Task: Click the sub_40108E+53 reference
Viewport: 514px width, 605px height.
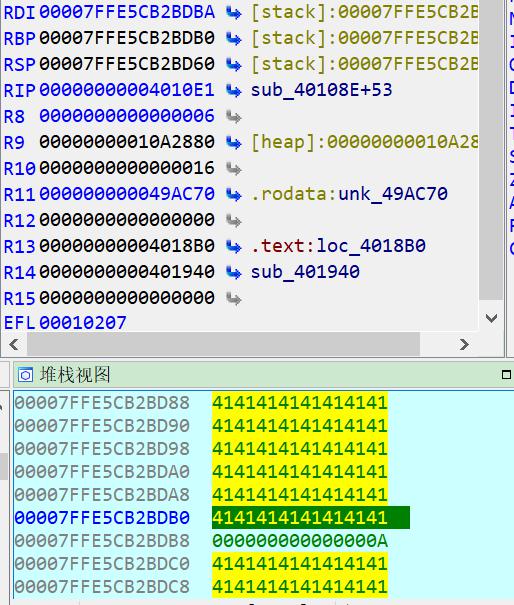Action: (321, 90)
